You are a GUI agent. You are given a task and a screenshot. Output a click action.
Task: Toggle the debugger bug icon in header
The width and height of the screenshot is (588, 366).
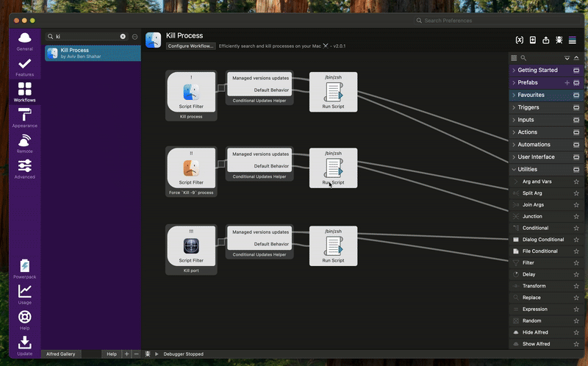click(x=559, y=40)
